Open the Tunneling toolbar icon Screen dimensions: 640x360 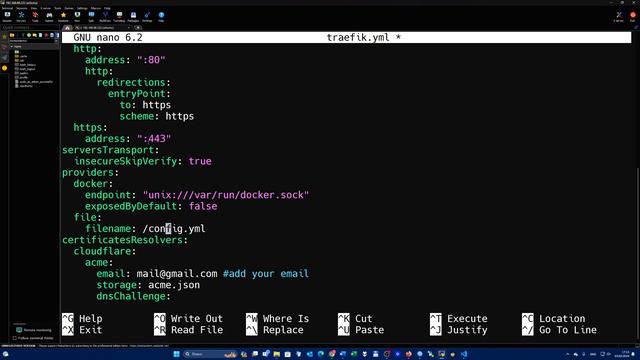[119, 16]
